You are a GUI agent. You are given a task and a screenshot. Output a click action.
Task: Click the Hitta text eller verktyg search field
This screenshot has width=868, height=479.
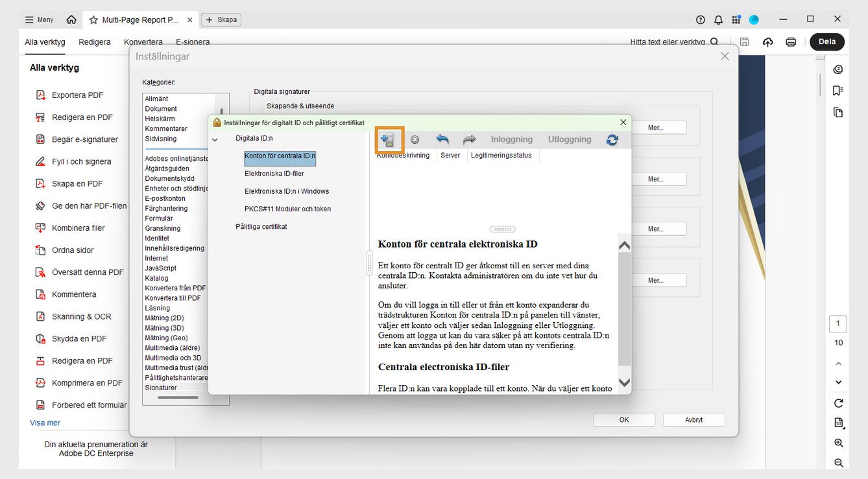[675, 41]
